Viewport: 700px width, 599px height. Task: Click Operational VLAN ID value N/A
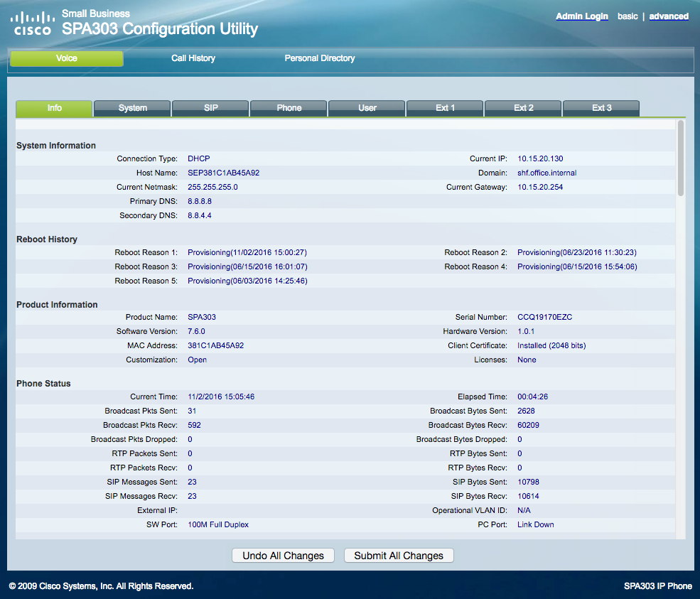coord(524,511)
